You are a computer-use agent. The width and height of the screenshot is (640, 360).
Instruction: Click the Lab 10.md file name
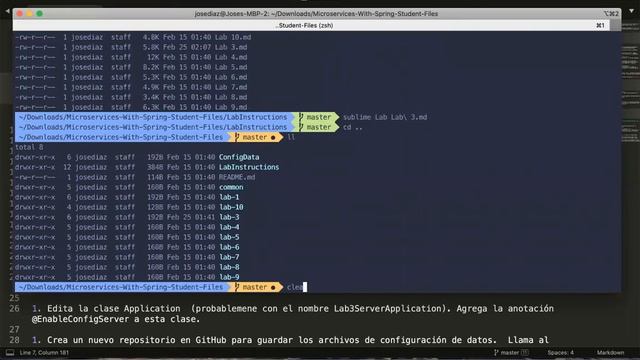[233, 37]
